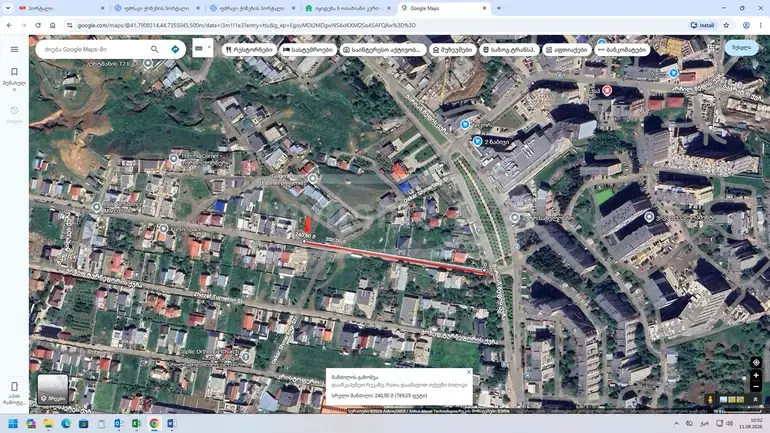Click the start point of the measurement line
Viewport: 770px width, 433px height.
pyautogui.click(x=304, y=242)
